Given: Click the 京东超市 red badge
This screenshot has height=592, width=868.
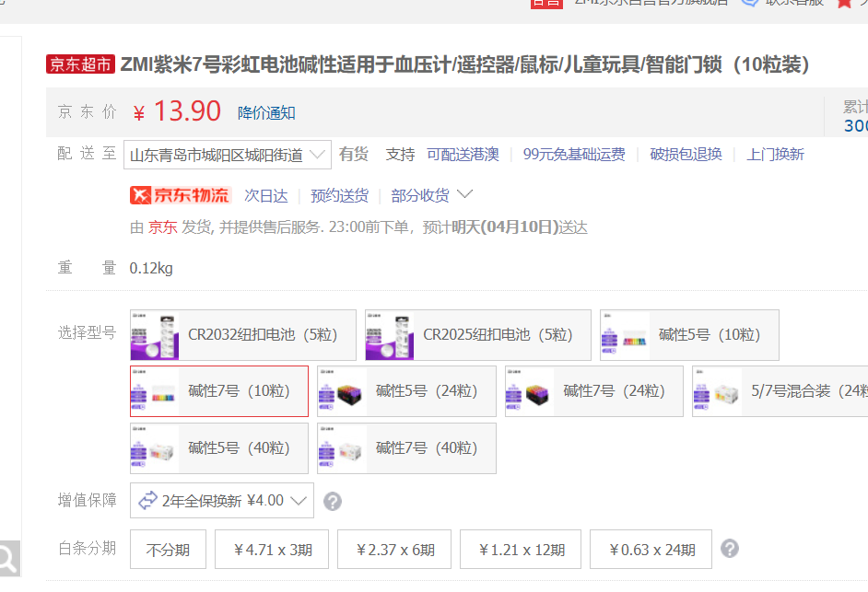Looking at the screenshot, I should (80, 64).
